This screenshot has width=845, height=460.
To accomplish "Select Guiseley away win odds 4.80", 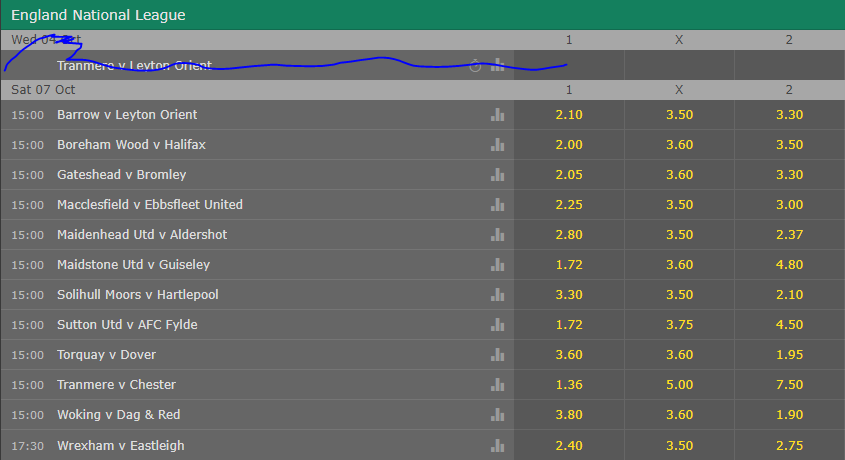I will tap(789, 264).
